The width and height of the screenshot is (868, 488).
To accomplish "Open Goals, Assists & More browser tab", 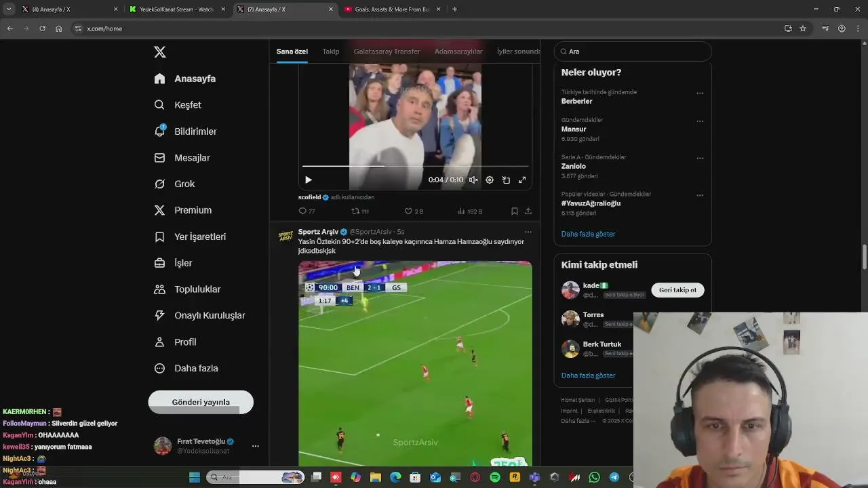I will point(393,9).
